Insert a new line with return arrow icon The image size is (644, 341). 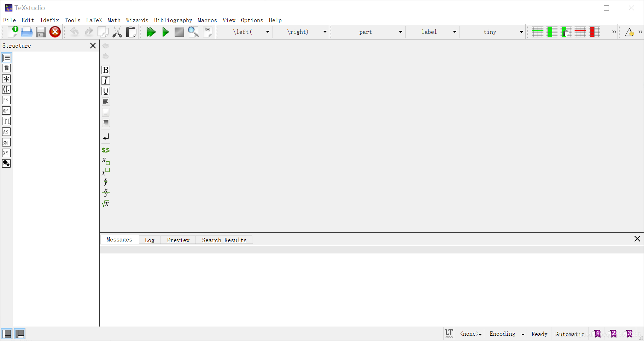coord(106,137)
